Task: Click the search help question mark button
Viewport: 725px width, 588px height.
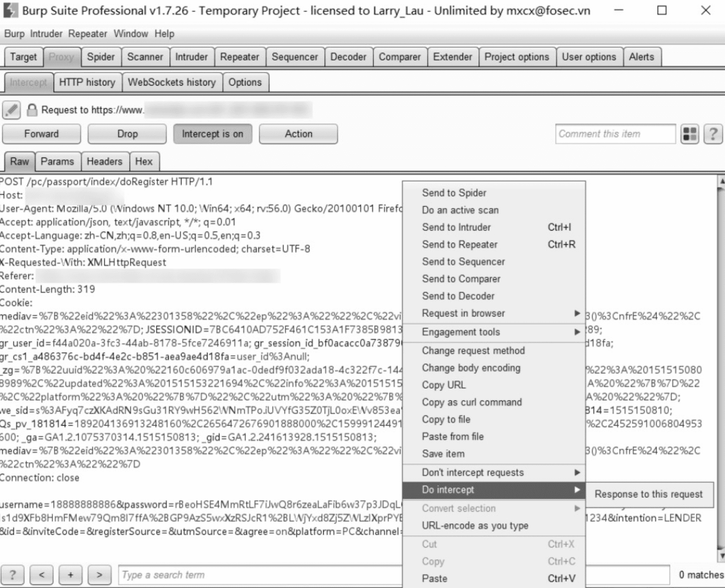Action: 12,575
